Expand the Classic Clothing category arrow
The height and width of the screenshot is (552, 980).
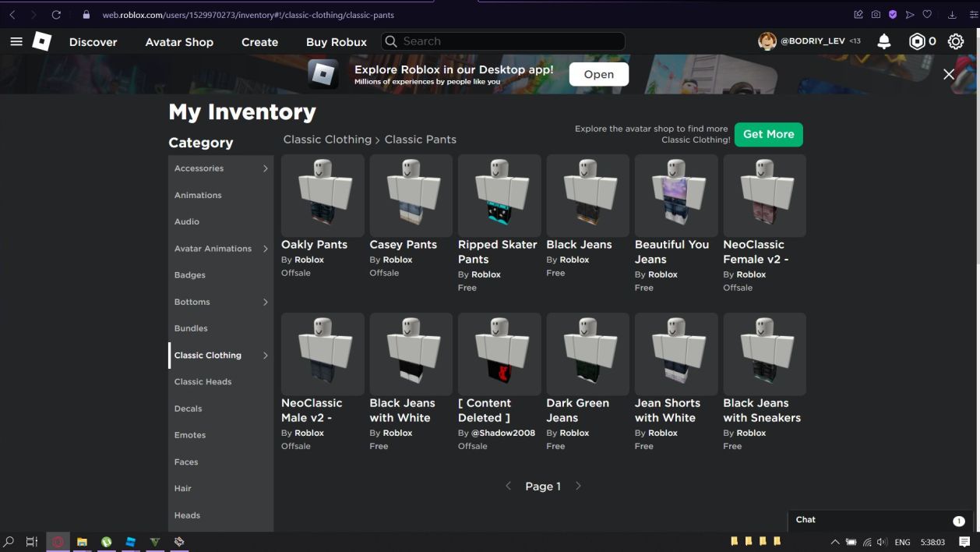click(265, 356)
